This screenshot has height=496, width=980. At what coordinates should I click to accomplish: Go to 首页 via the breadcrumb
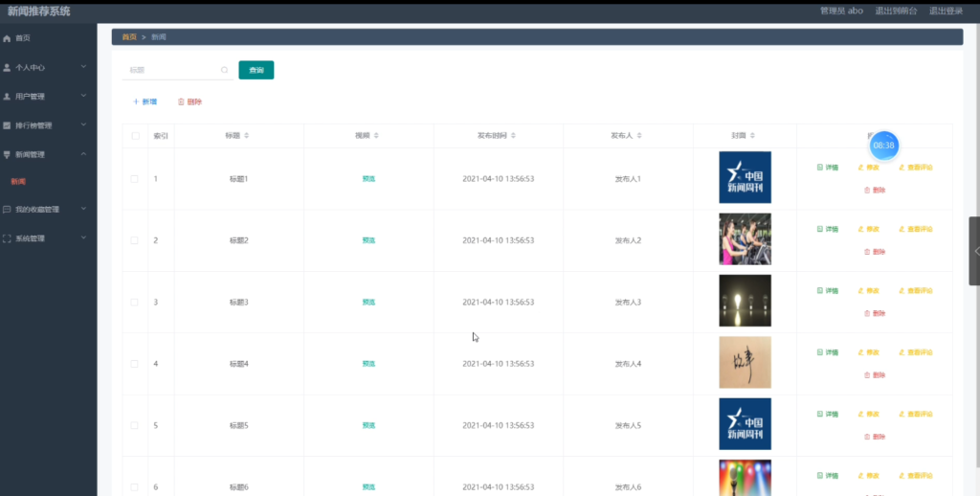[129, 37]
